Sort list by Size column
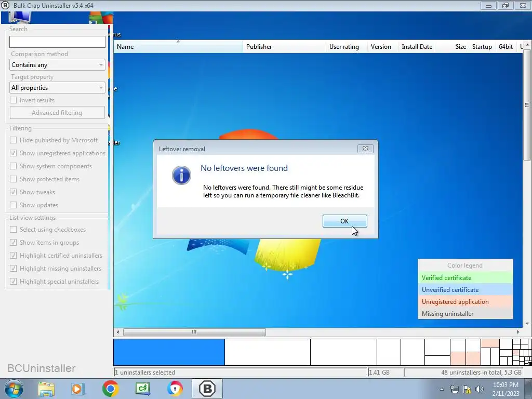This screenshot has width=532, height=399. (x=452, y=46)
